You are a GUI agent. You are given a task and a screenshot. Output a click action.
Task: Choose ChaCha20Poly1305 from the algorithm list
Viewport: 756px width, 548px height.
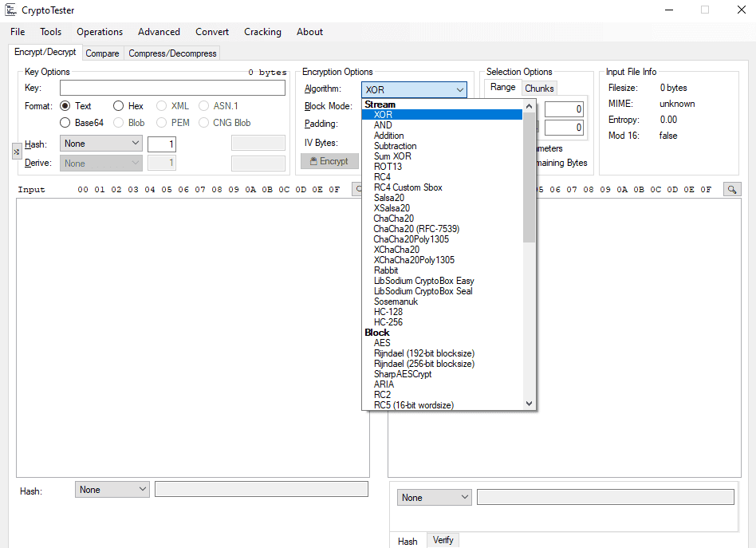click(x=411, y=239)
